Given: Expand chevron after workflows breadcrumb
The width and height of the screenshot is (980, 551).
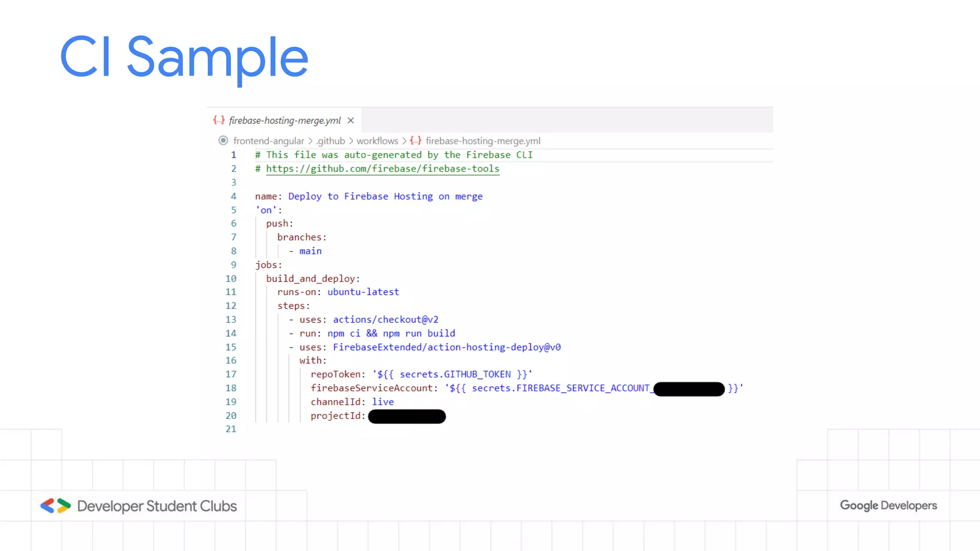Looking at the screenshot, I should (404, 141).
